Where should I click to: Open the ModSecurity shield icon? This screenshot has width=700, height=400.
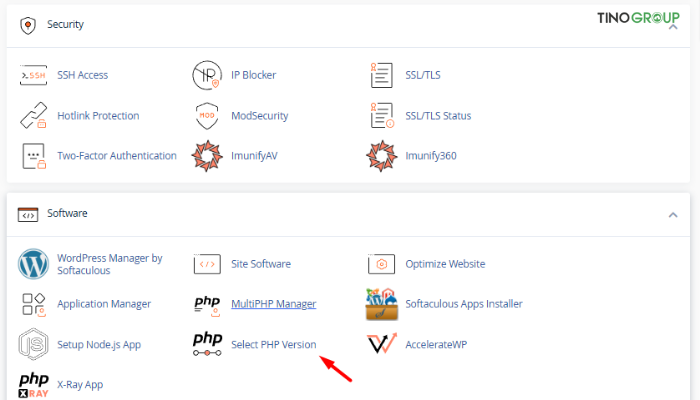pyautogui.click(x=207, y=116)
